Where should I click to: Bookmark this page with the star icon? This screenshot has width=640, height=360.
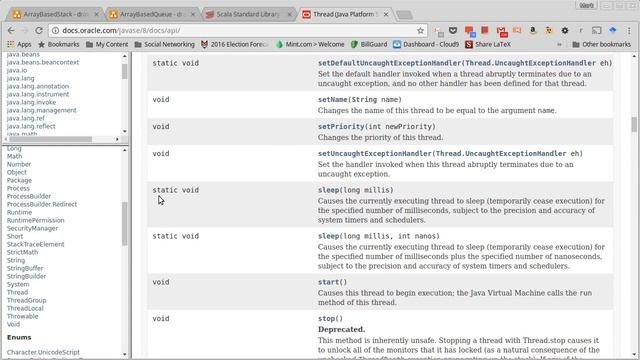[420, 31]
